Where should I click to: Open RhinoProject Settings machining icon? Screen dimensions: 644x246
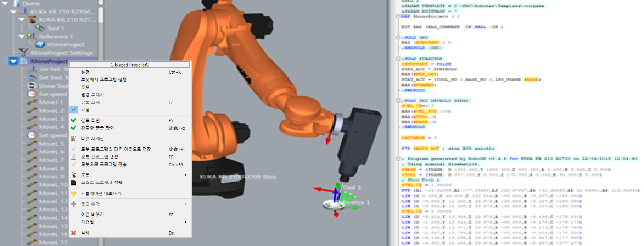23,53
